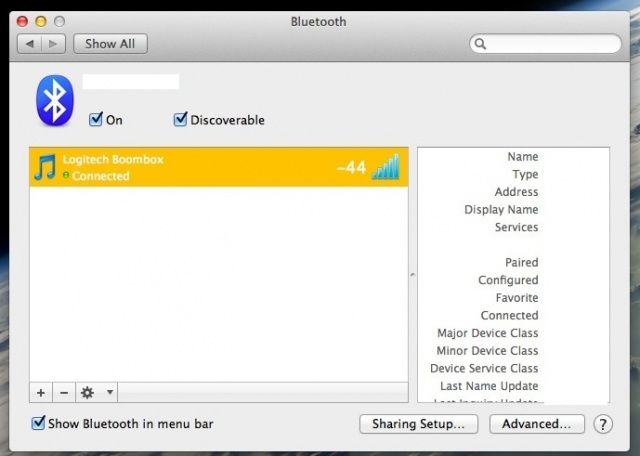Screen dimensions: 640x456
Task: Click the large blue Bluetooth logo icon
Action: point(57,100)
